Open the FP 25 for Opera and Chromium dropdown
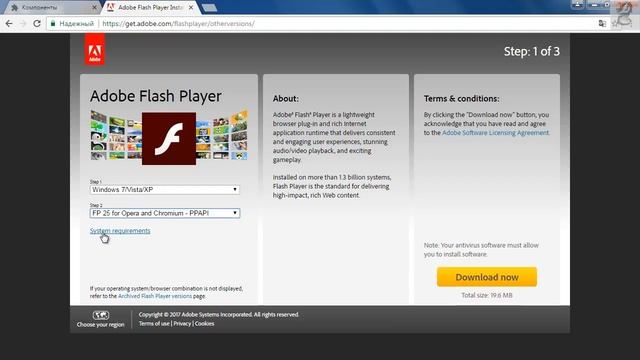 [165, 213]
